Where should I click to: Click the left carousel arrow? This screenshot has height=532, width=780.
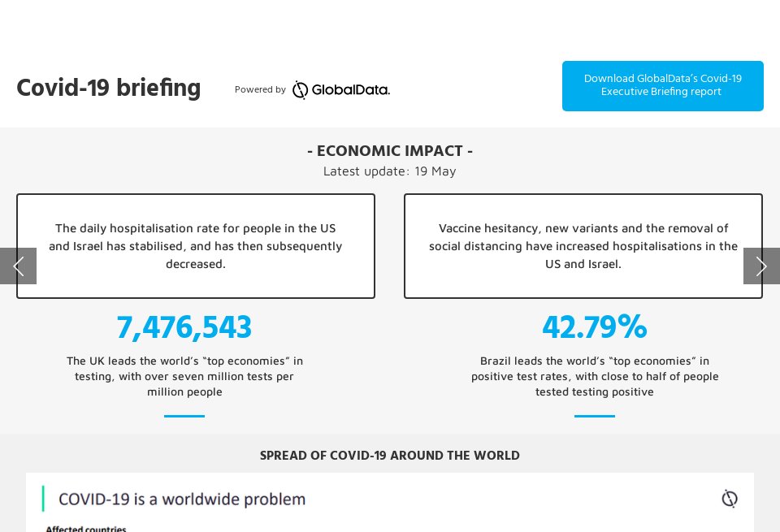[x=18, y=266]
